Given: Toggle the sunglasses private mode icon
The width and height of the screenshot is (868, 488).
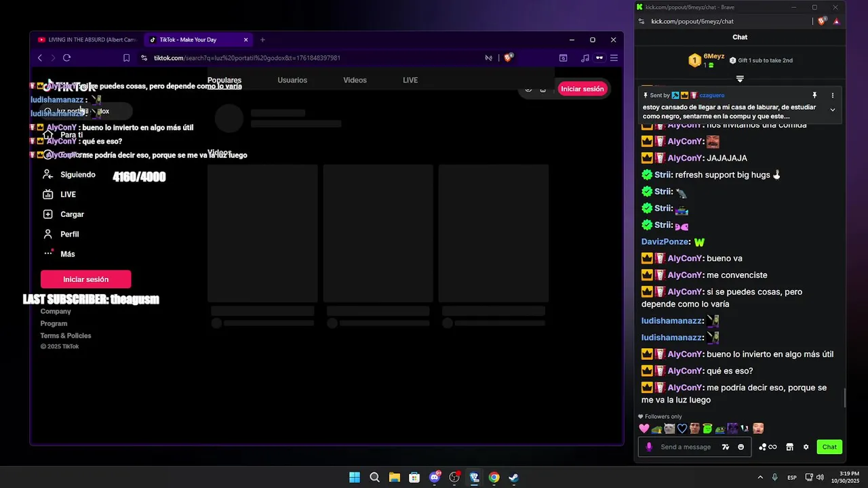Looking at the screenshot, I should [599, 58].
